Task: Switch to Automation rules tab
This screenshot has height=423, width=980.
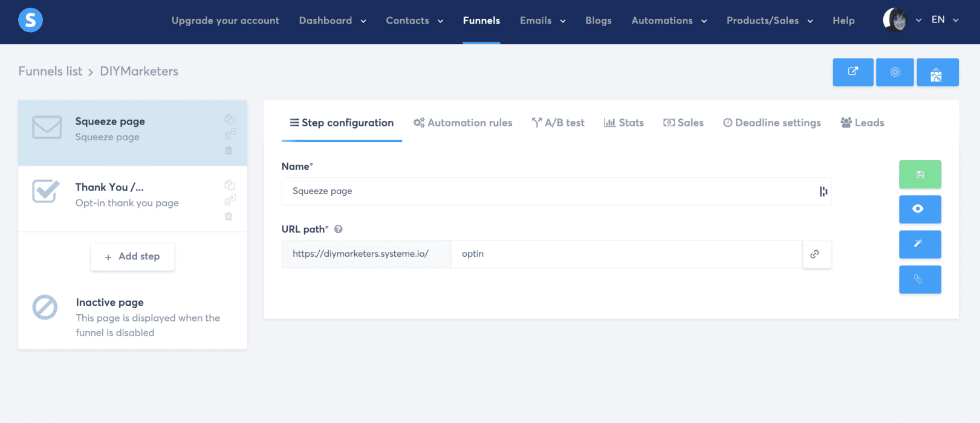Action: click(x=462, y=123)
